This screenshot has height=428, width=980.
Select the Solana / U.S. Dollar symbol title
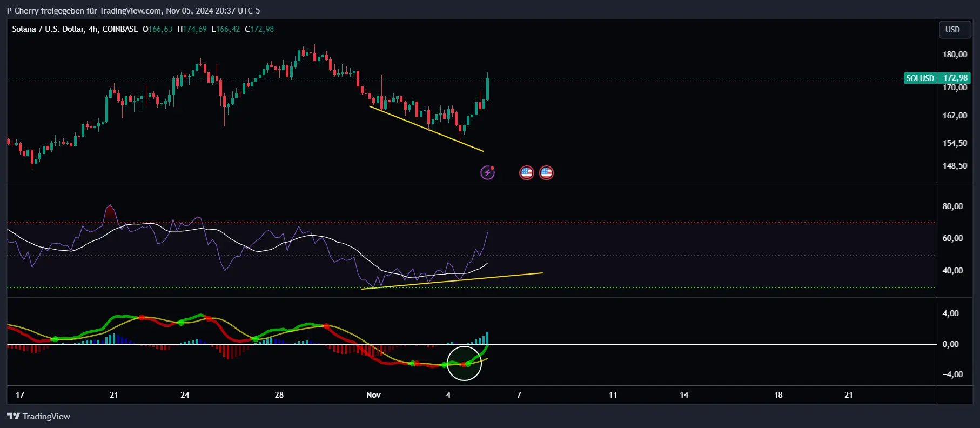tap(75, 29)
